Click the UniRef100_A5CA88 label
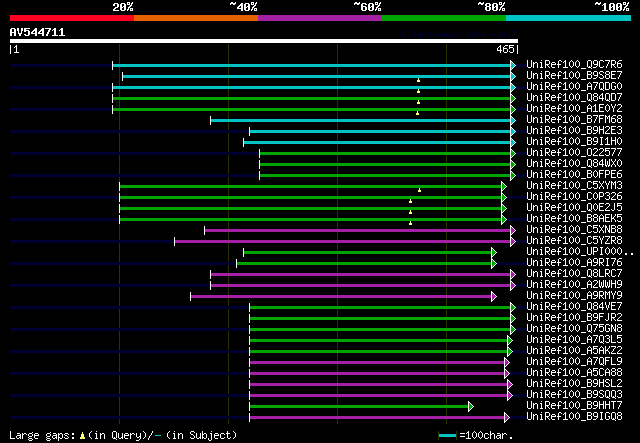 point(574,373)
